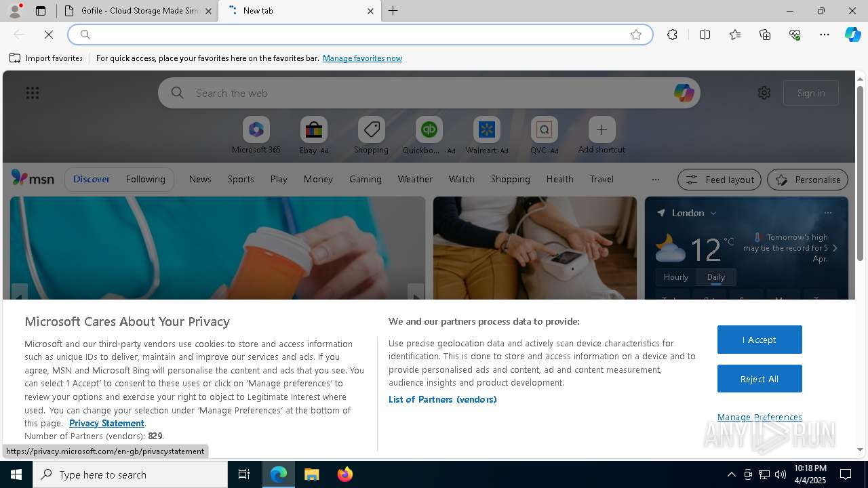Expand tomorrow's weather record note
Image resolution: width=868 pixels, height=488 pixels.
point(835,248)
